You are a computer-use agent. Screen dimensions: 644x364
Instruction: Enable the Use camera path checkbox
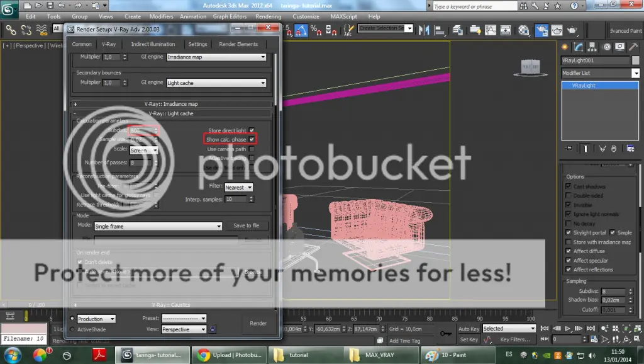click(252, 149)
